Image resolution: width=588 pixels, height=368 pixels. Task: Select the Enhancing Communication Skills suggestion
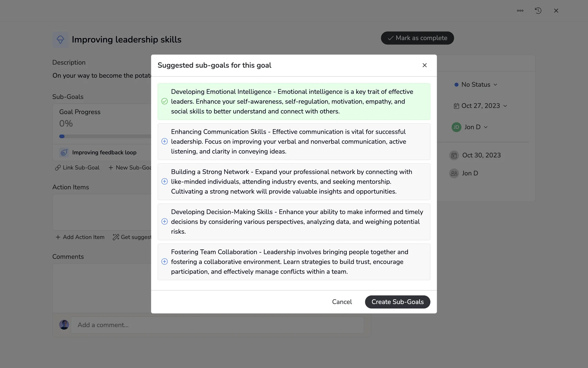[x=164, y=141]
